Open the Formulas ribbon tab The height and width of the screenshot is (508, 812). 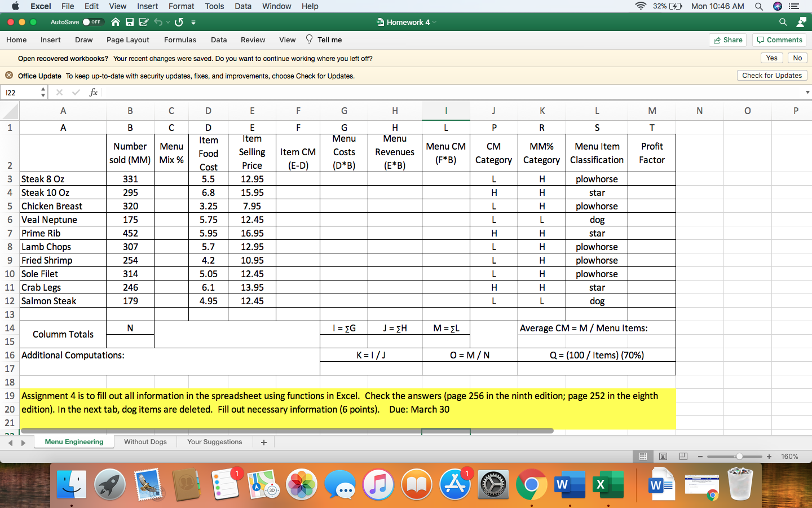click(x=180, y=40)
